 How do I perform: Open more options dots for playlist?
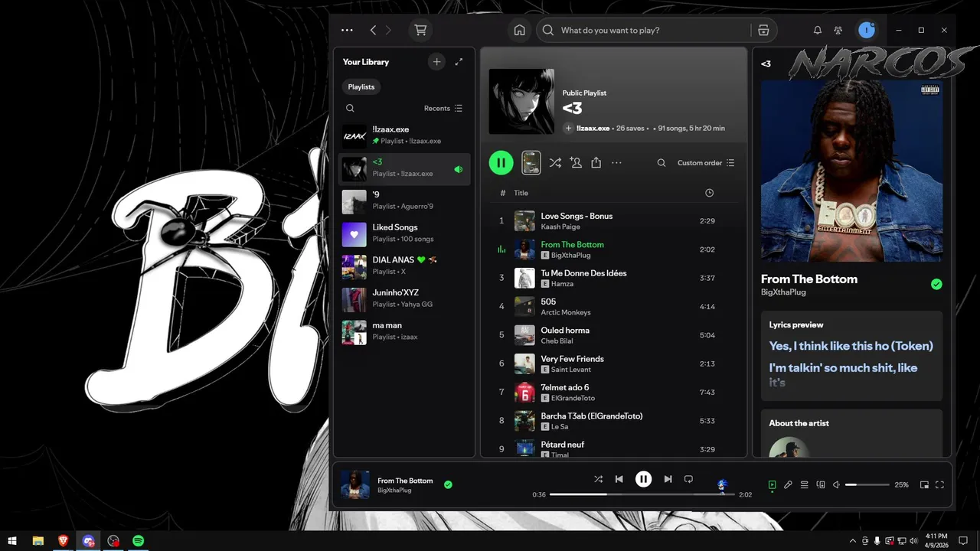coord(616,163)
